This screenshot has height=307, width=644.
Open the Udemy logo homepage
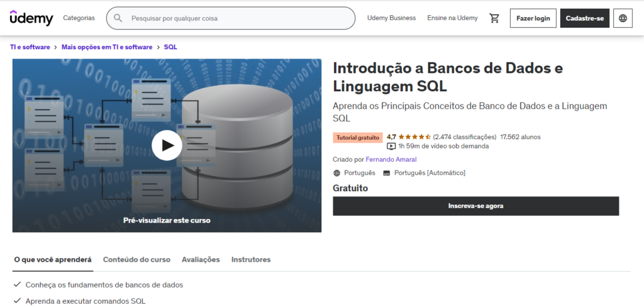[x=31, y=18]
